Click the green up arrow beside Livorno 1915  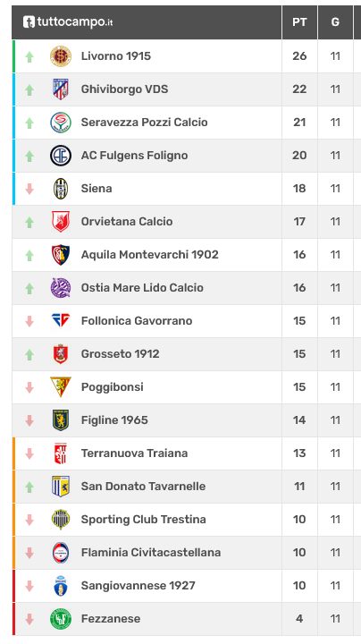29,56
